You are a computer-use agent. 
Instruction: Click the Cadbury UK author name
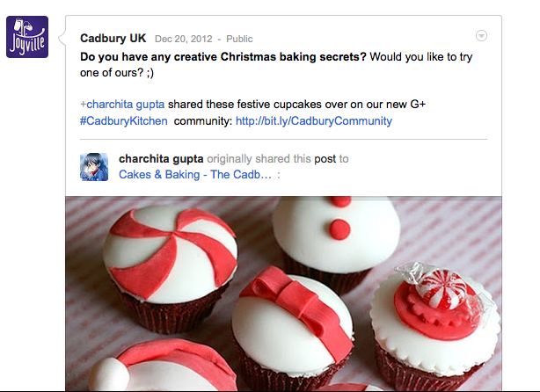click(113, 38)
